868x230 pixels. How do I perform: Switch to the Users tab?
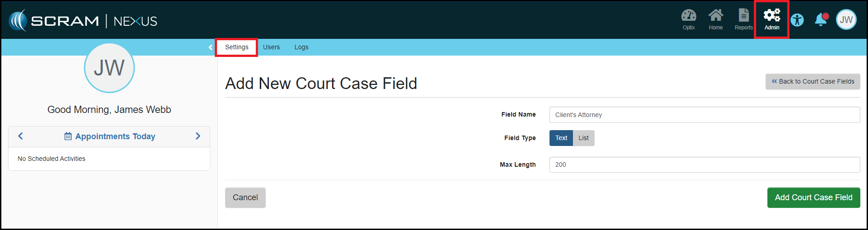(271, 47)
